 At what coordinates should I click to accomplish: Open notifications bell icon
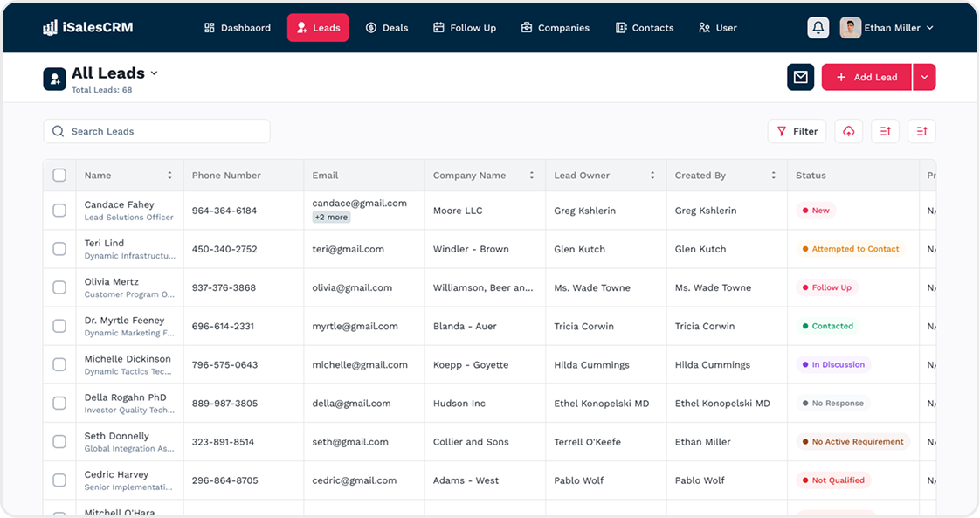(x=818, y=27)
